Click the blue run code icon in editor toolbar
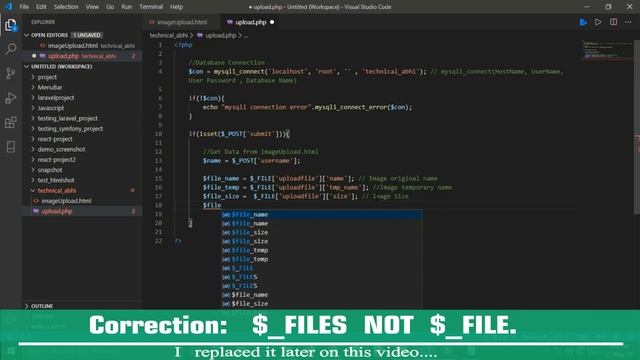 [x=583, y=22]
